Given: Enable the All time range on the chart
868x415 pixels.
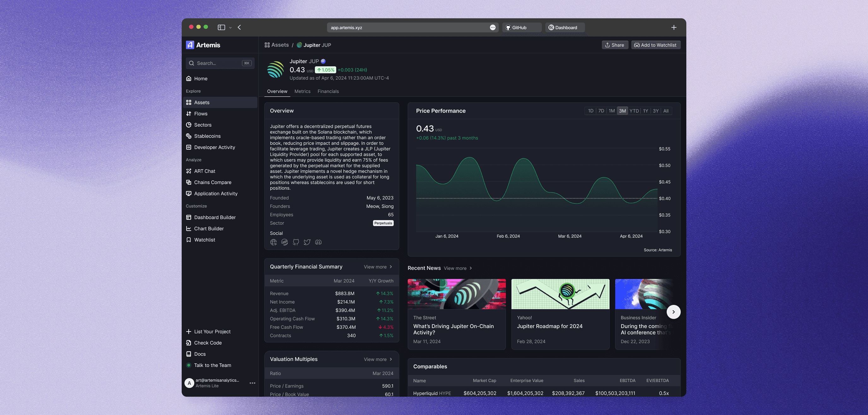Looking at the screenshot, I should coord(666,110).
